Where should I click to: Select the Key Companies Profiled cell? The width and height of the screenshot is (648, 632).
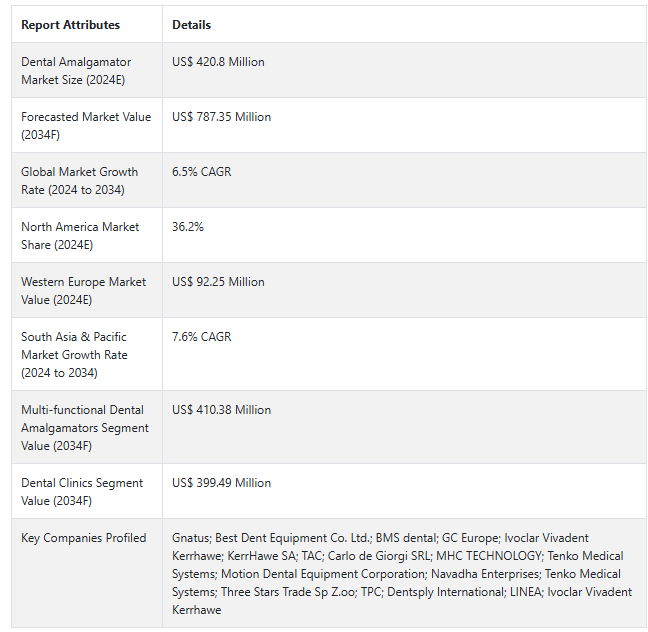tap(83, 538)
